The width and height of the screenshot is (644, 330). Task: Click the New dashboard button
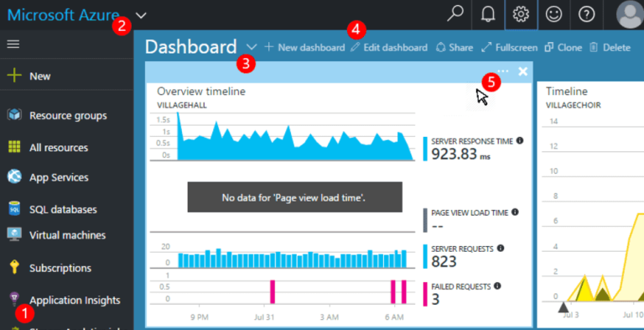304,47
